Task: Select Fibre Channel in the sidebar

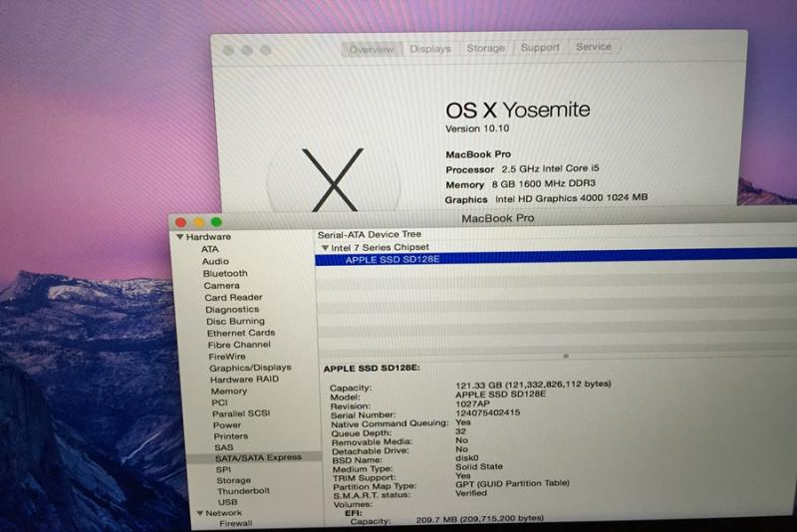Action: 239,345
